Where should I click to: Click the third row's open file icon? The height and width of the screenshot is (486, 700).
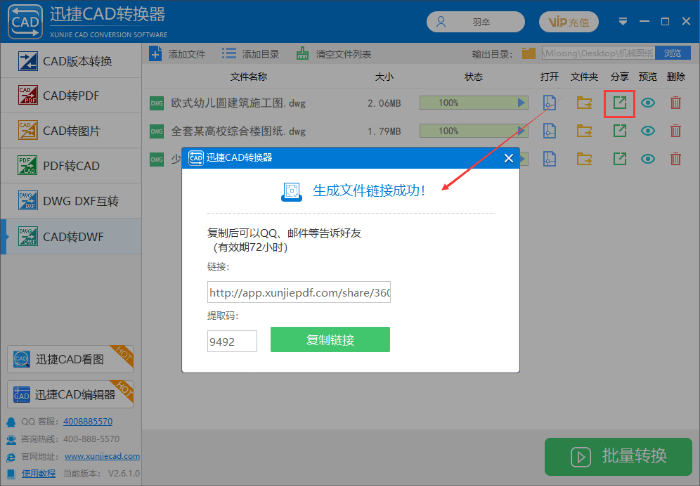pyautogui.click(x=549, y=159)
